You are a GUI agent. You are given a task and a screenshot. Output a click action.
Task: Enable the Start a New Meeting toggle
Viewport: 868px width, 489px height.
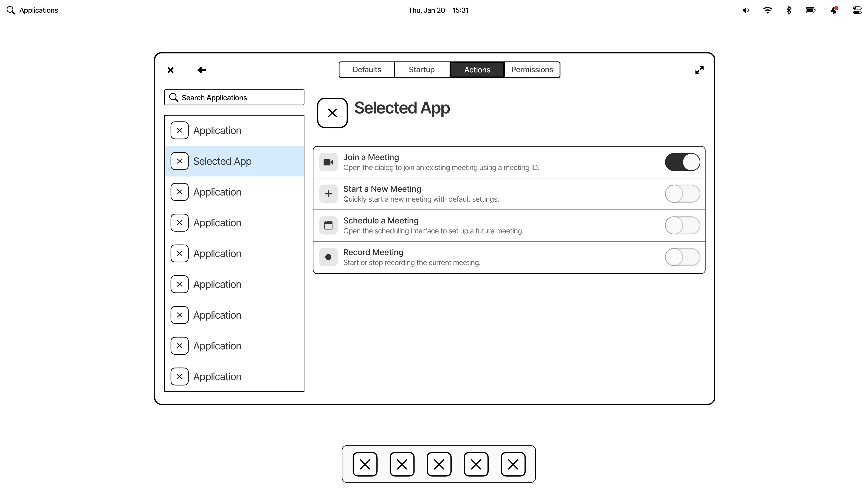(x=682, y=194)
